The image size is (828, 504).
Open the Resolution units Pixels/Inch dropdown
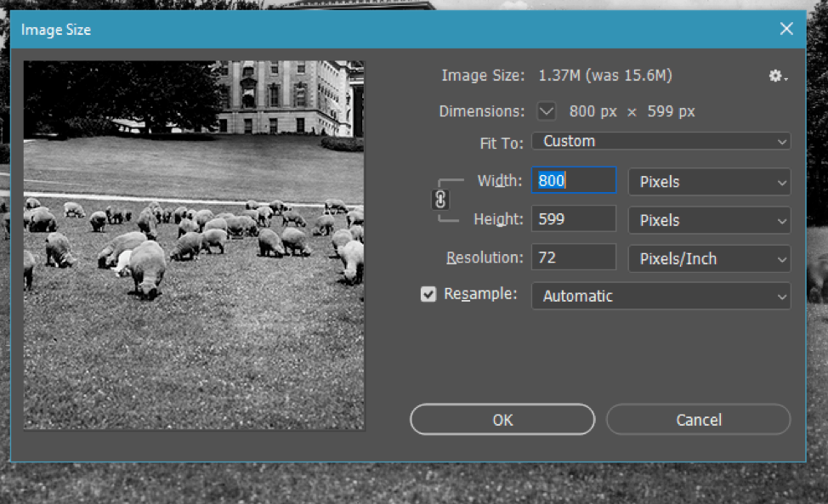pos(709,258)
